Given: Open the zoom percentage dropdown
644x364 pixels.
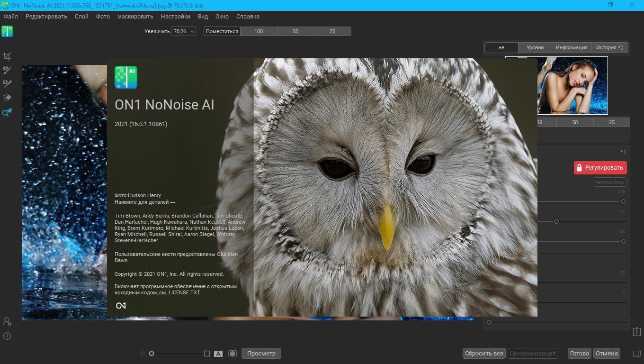Looking at the screenshot, I should tap(183, 31).
